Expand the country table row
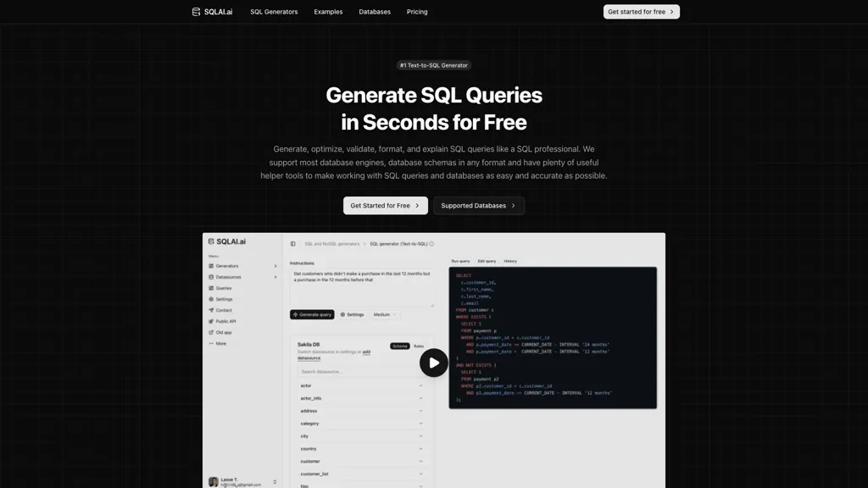Image resolution: width=868 pixels, height=488 pixels. pos(361,449)
